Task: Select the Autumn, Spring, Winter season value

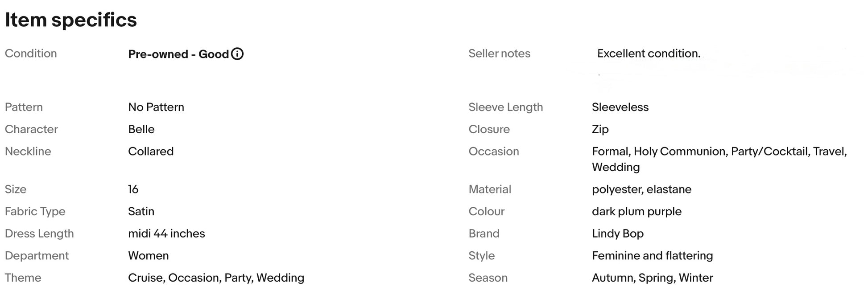Action: click(652, 278)
